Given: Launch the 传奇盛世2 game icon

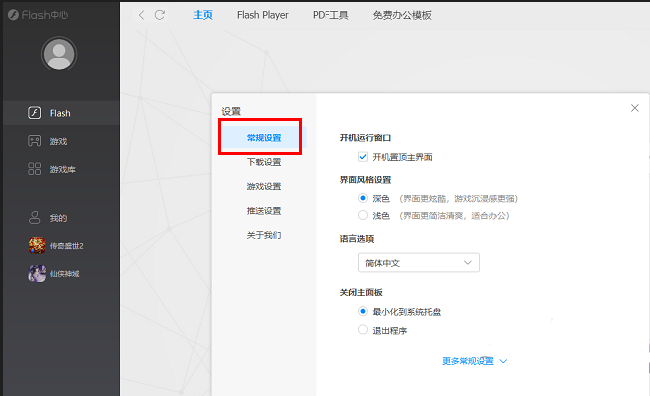Looking at the screenshot, I should click(x=37, y=245).
